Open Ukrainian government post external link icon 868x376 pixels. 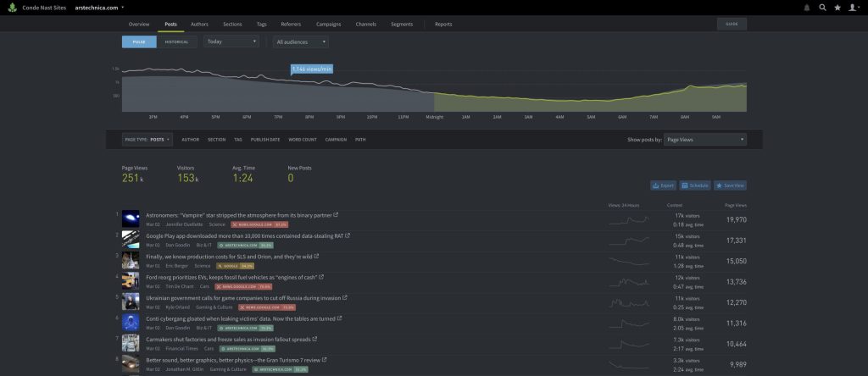(345, 297)
